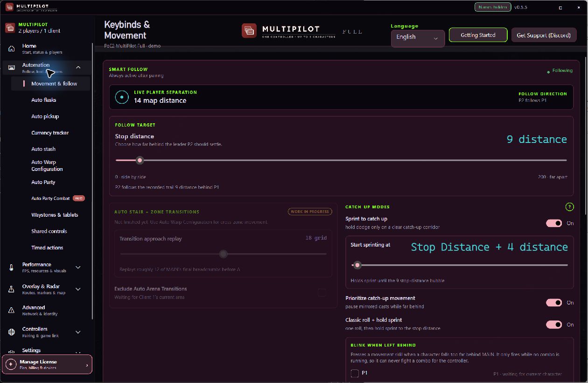Select Movement & follow in the sidebar
588x383 pixels.
pyautogui.click(x=50, y=84)
